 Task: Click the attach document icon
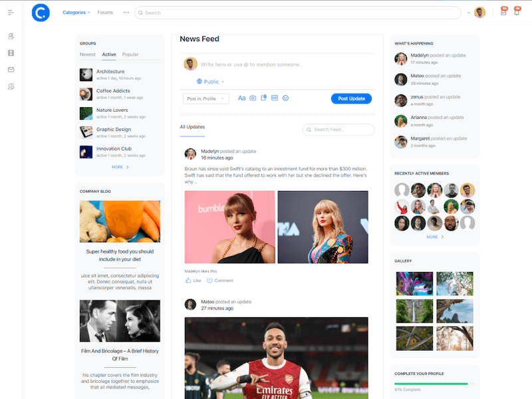tap(264, 98)
